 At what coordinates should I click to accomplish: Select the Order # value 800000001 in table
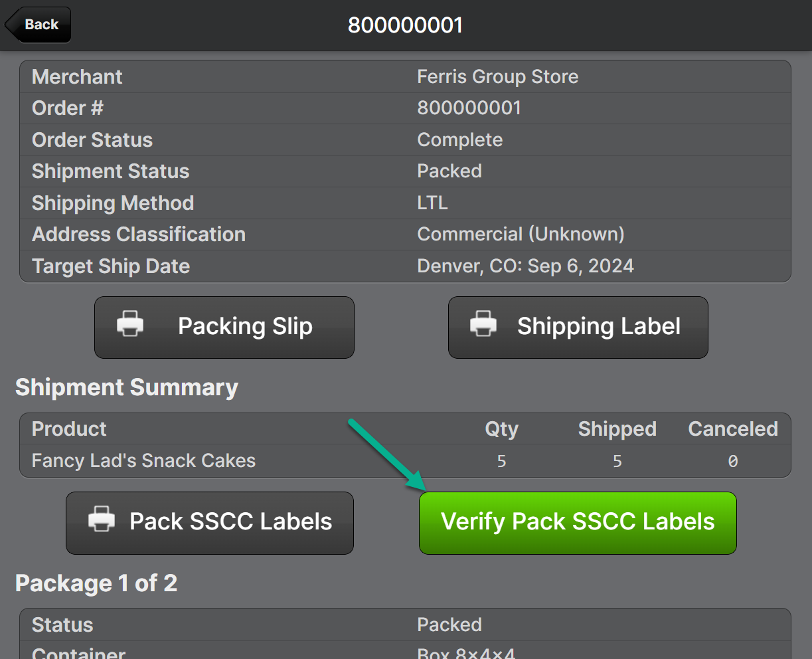[x=469, y=108]
